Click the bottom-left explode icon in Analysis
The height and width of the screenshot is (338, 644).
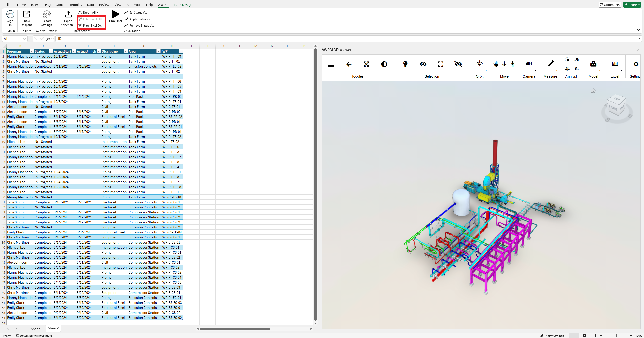pos(567,69)
